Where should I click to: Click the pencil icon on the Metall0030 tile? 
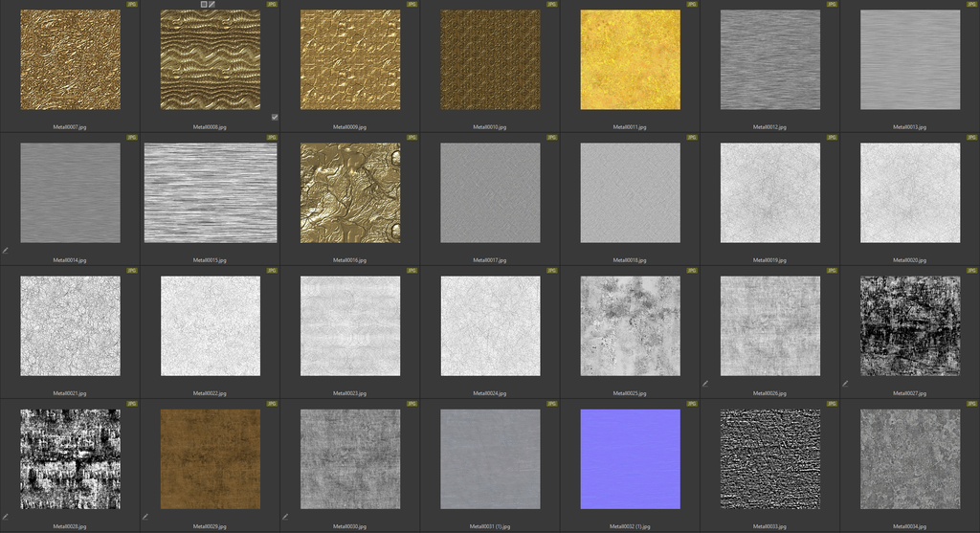tap(285, 517)
